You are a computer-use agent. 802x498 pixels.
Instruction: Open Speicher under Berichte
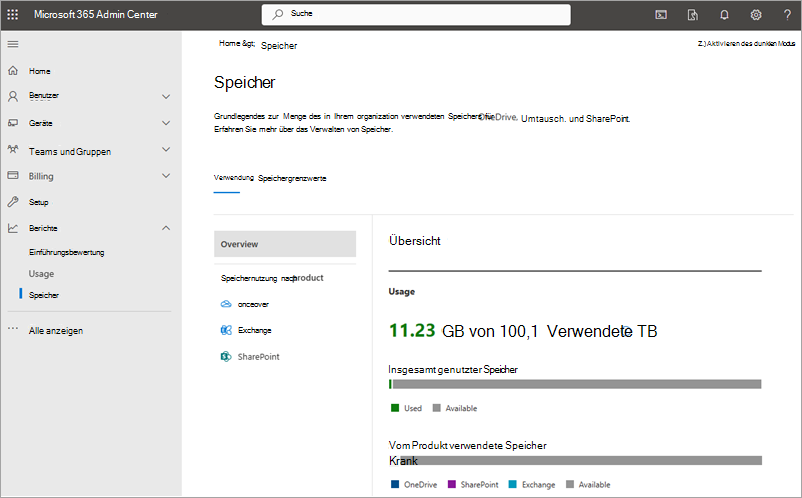click(x=44, y=295)
